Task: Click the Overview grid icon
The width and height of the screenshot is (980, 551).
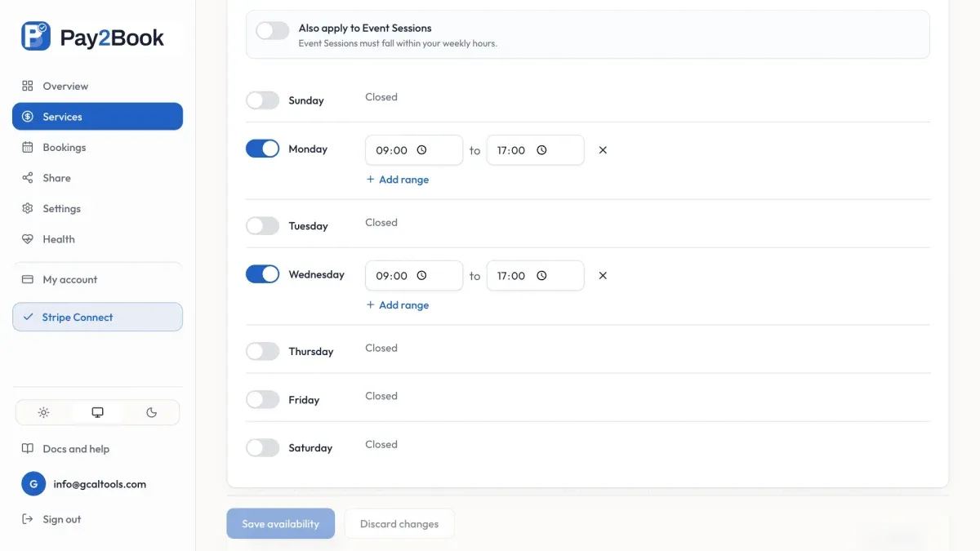Action: (x=28, y=86)
